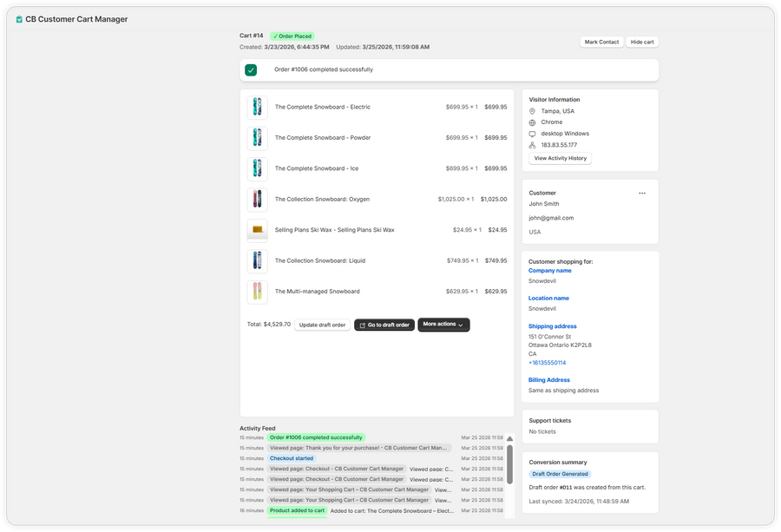Click the Location name link
The height and width of the screenshot is (532, 781).
pos(548,299)
